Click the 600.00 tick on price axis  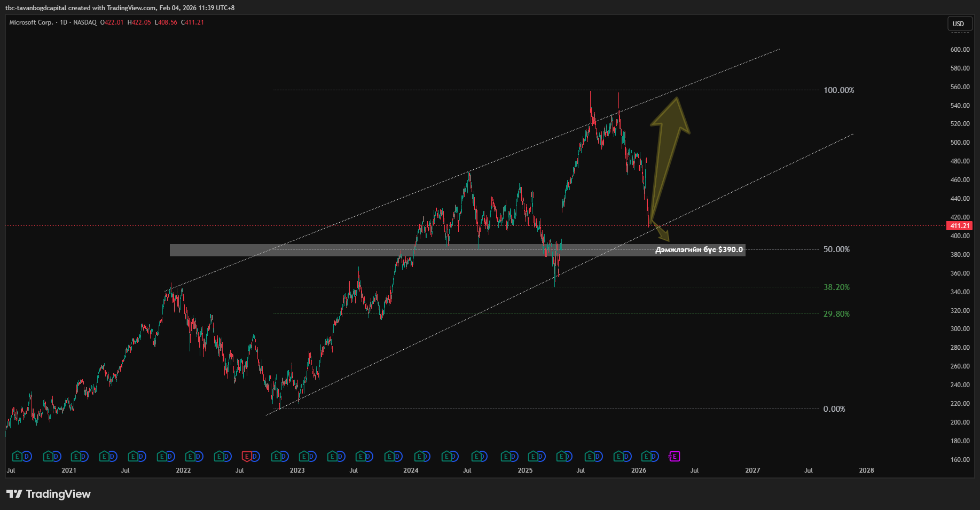tap(960, 50)
